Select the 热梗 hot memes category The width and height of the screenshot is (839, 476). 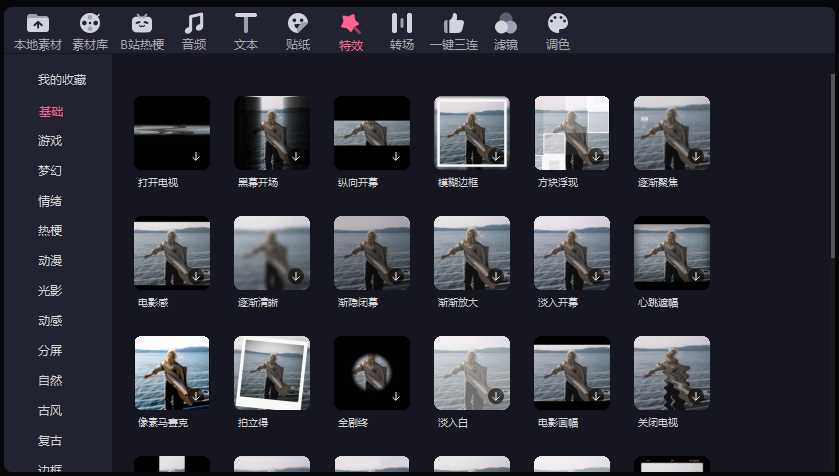[x=50, y=231]
